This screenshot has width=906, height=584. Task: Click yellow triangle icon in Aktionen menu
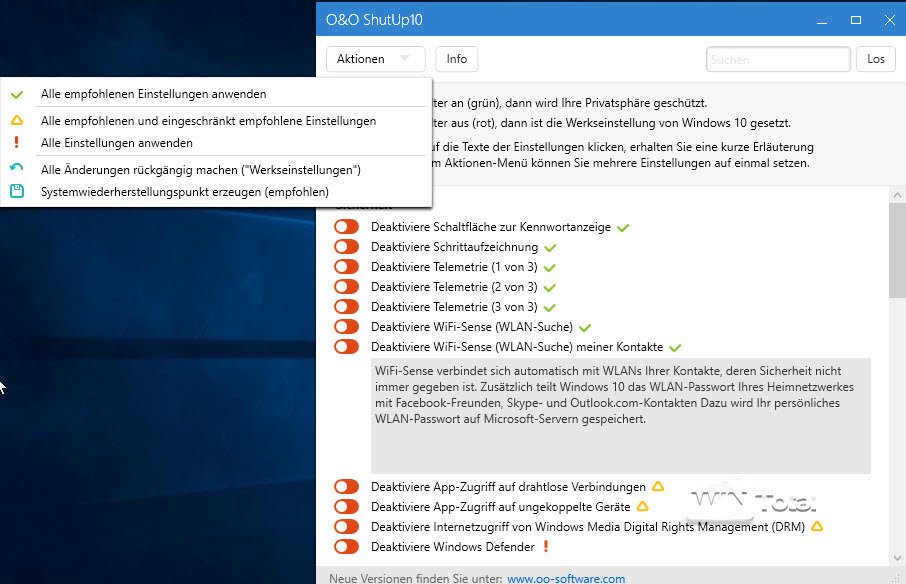click(x=17, y=120)
